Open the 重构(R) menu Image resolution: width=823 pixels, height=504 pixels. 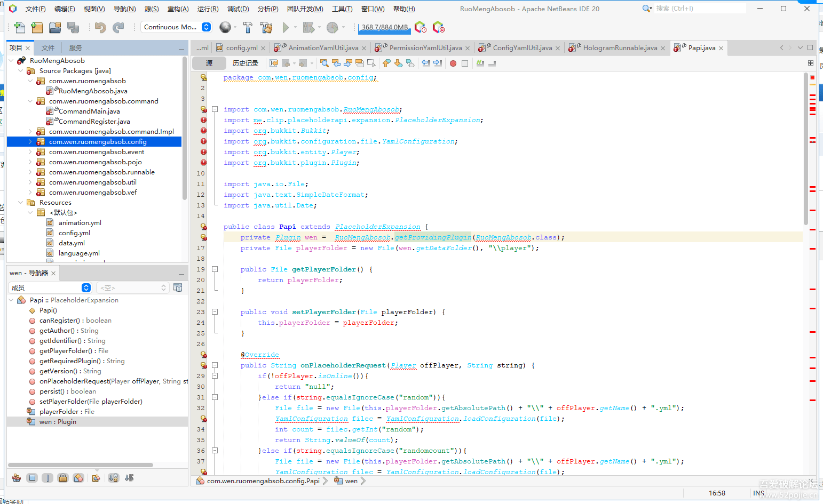(x=178, y=9)
